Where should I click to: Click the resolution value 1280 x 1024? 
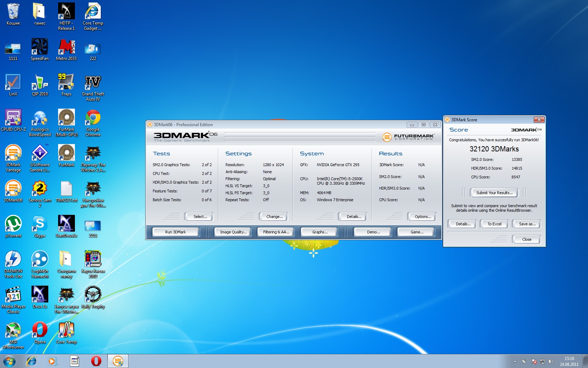point(273,165)
